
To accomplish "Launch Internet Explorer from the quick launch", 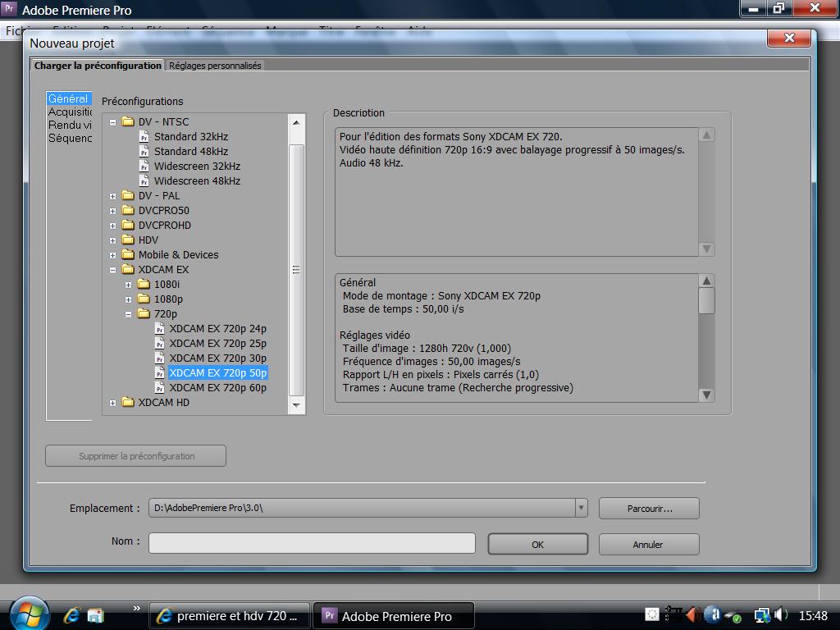I will pos(72,616).
